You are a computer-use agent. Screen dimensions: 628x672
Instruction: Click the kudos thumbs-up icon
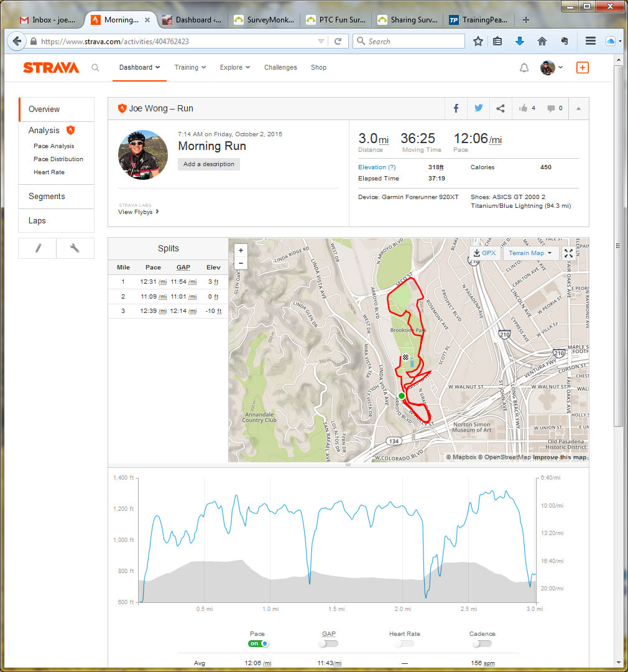pos(524,108)
